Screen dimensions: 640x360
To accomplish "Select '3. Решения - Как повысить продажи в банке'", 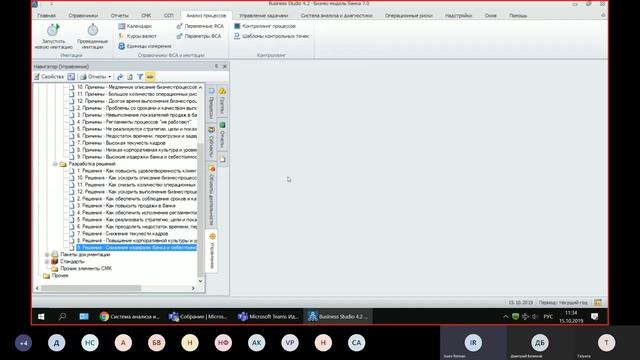I will [126, 206].
